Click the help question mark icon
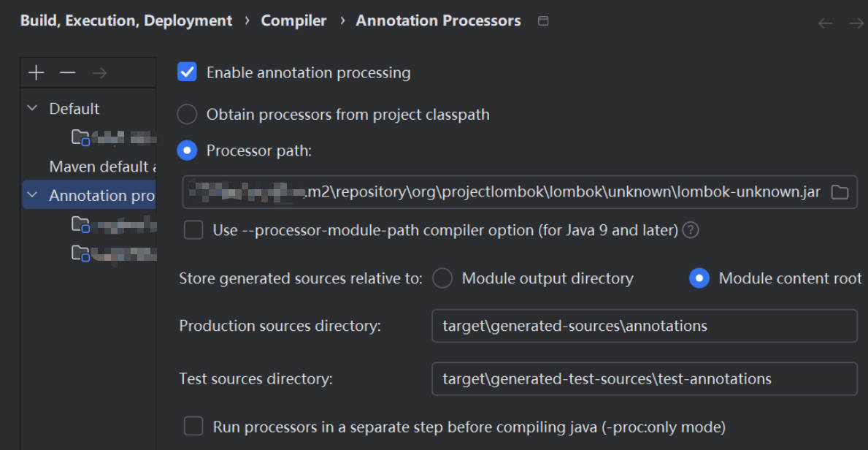The image size is (868, 450). (x=690, y=230)
